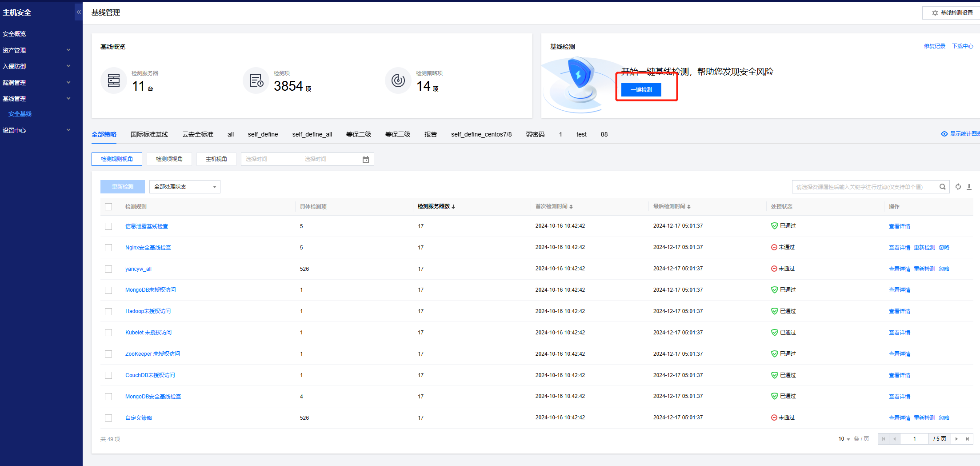Open the calendar icon in the date range picker
Screen dimensions: 980x466
[x=366, y=159]
